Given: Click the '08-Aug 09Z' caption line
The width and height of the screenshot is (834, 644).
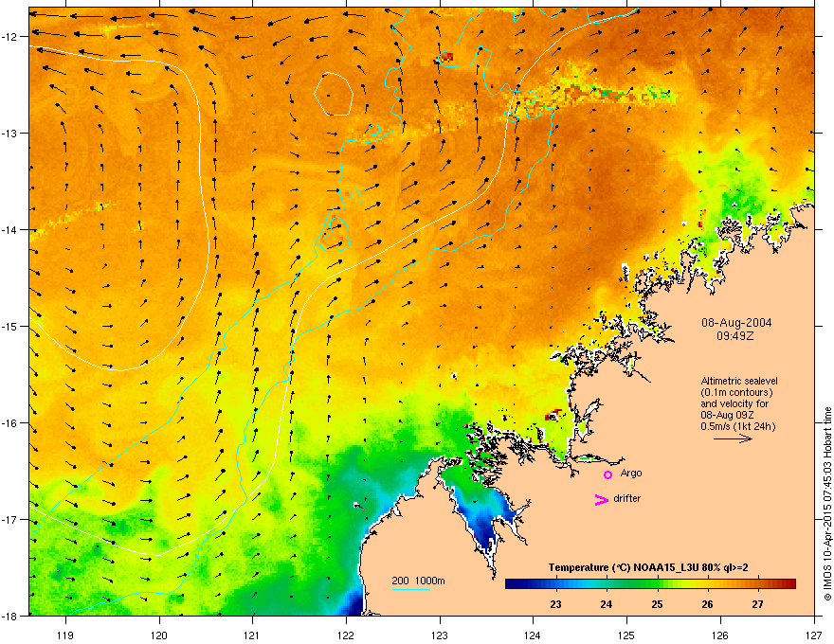Looking at the screenshot, I should 727,415.
